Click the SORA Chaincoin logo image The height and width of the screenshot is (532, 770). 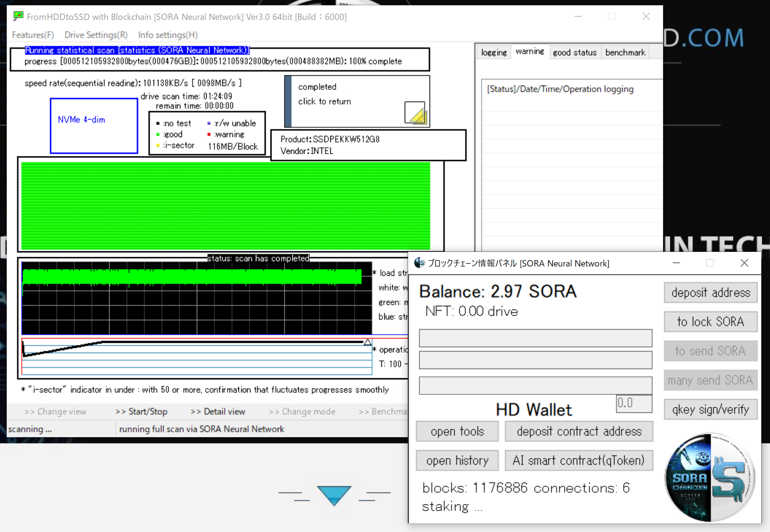(710, 477)
